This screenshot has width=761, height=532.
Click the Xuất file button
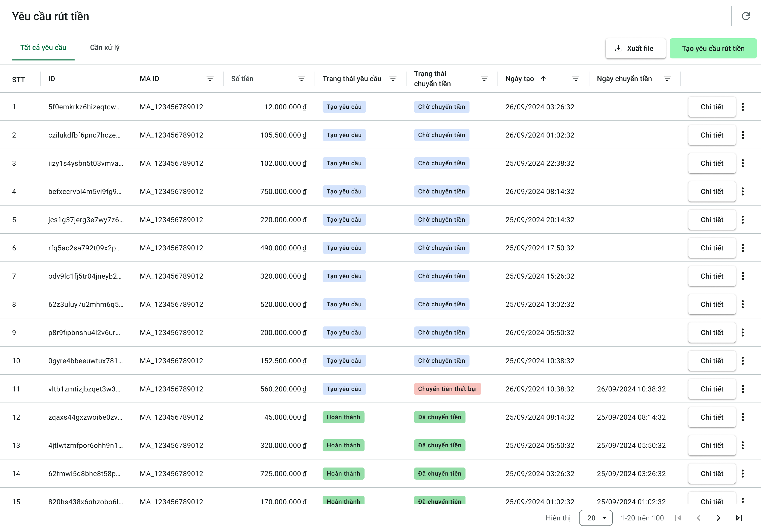coord(635,48)
